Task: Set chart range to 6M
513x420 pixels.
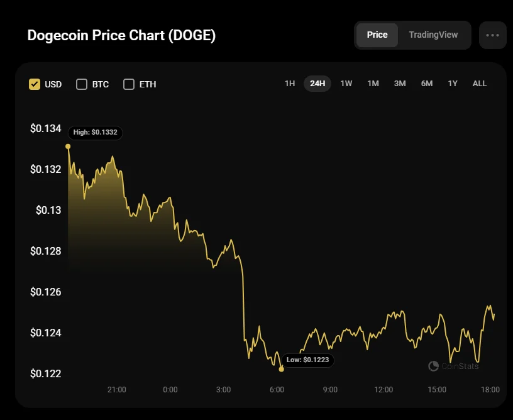Action: [x=427, y=84]
